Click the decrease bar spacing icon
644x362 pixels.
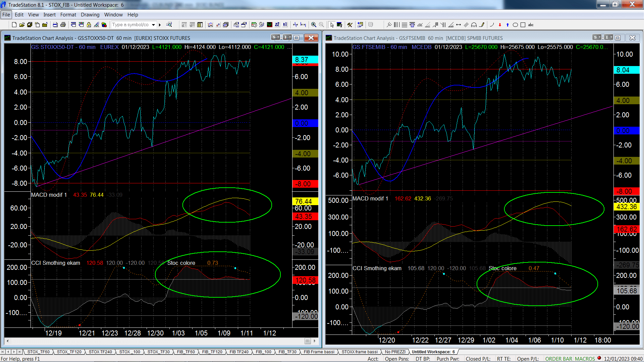(x=295, y=25)
